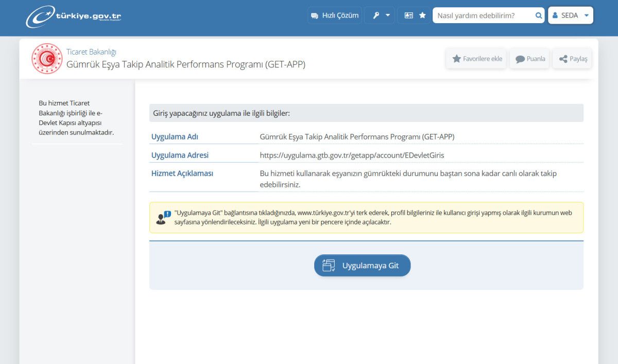618x364 pixels.
Task: Click the Ticaret Bakanlığı emblem
Action: 47,59
